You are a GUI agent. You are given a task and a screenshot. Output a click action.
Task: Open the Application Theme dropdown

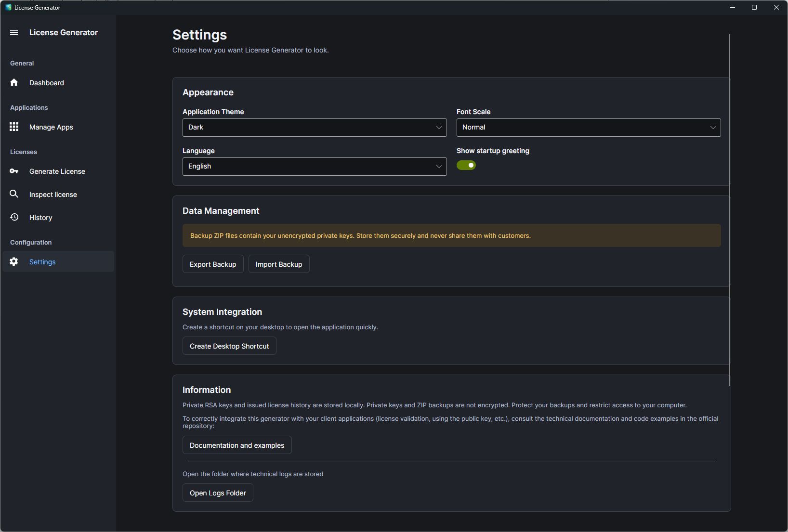315,128
